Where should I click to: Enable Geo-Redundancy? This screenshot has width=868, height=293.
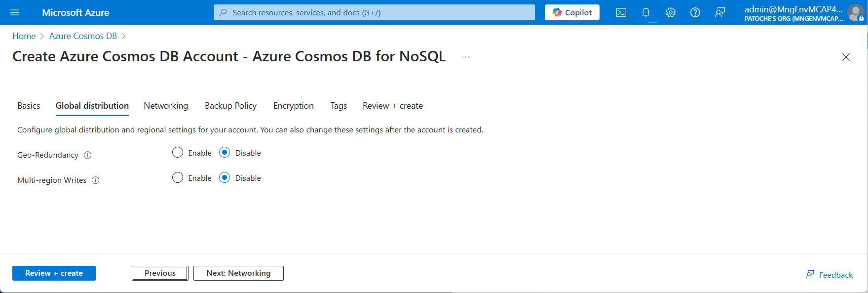[178, 152]
